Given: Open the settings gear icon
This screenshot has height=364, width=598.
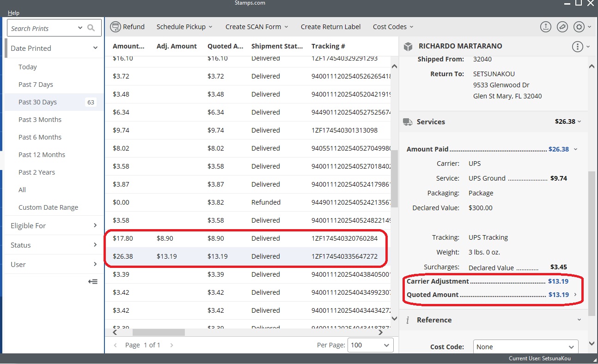Looking at the screenshot, I should tap(579, 27).
